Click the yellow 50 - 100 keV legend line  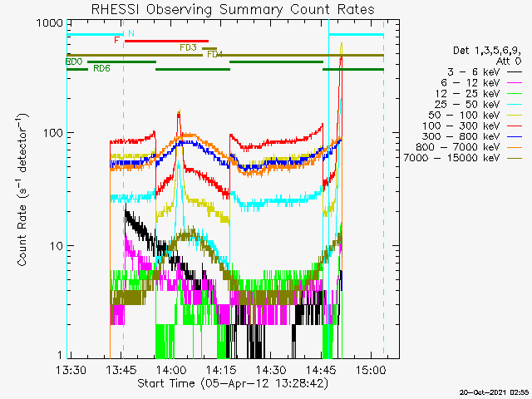click(x=515, y=116)
